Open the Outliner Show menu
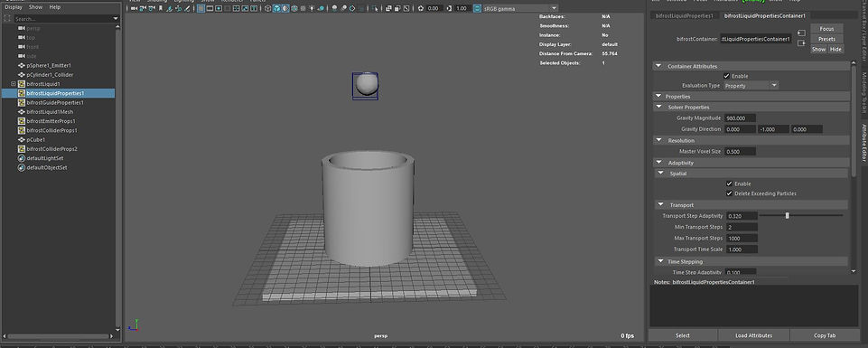Viewport: 868px width, 348px height. point(35,7)
